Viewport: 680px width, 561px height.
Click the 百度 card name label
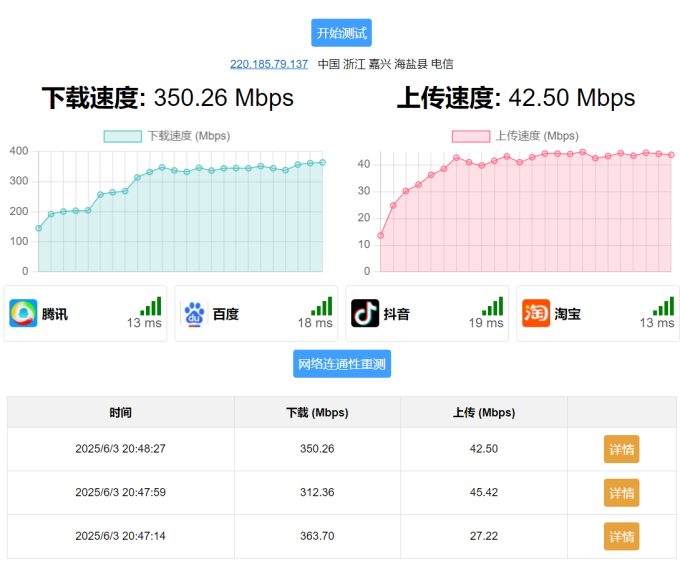(226, 314)
